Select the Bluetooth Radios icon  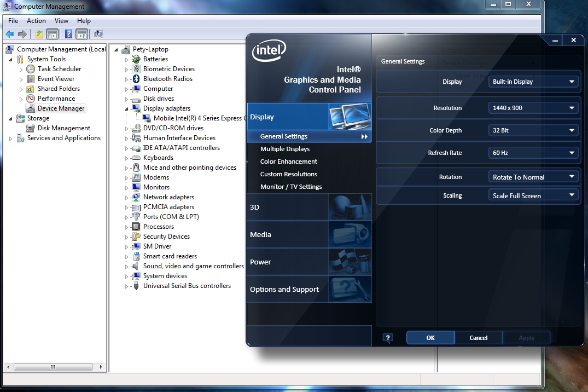(136, 79)
